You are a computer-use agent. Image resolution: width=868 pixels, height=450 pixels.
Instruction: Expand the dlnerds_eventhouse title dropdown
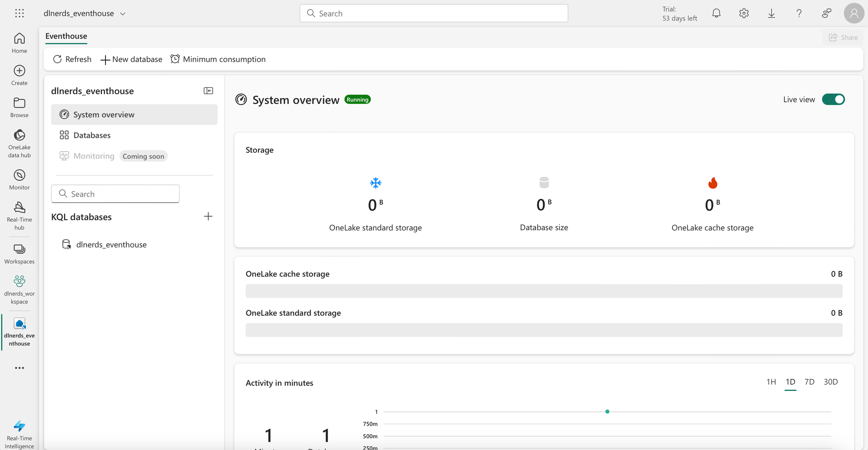[x=123, y=14]
